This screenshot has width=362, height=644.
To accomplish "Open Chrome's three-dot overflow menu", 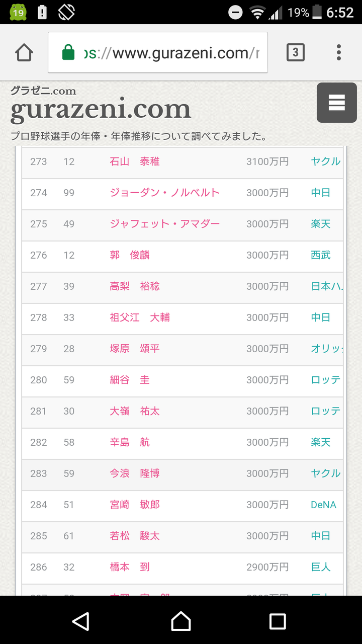I will coord(339,52).
